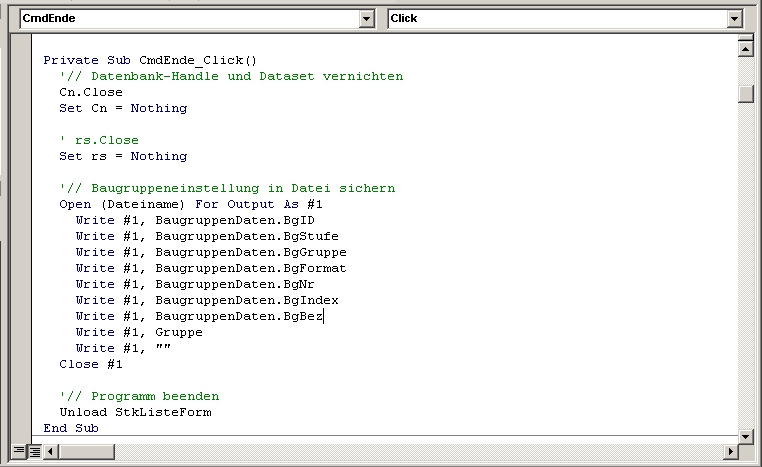Place cursor on the Cn.Close line
The width and height of the screenshot is (762, 467).
pyautogui.click(x=91, y=92)
